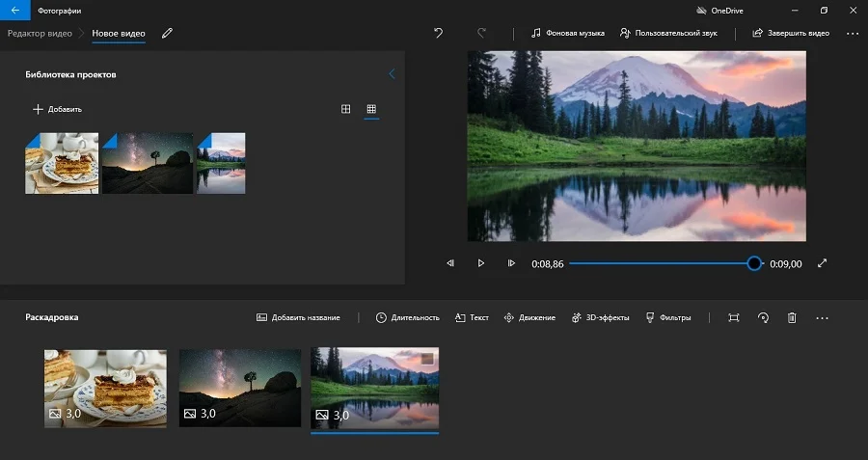Remove black bars with the resize icon

[x=734, y=317]
